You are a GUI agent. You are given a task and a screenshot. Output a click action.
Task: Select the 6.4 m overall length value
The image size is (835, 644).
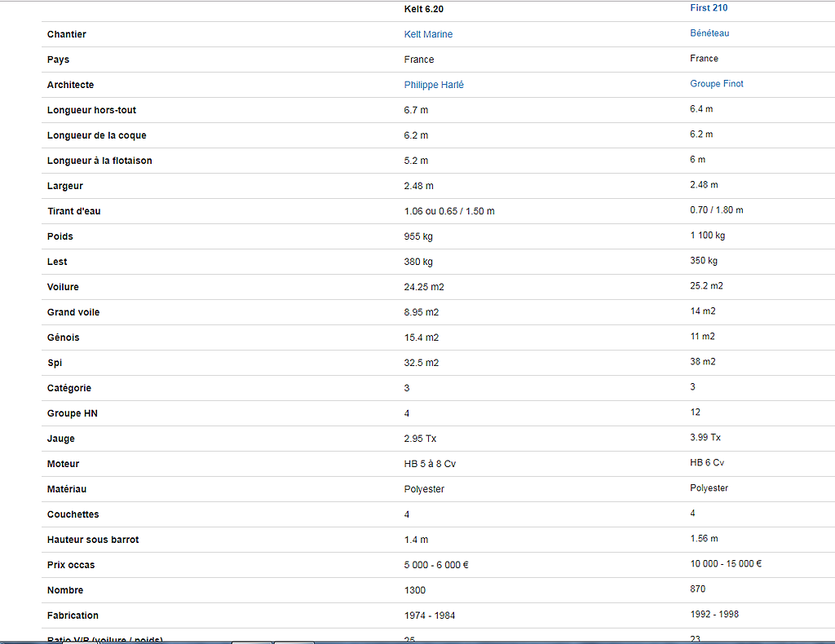[x=701, y=109]
